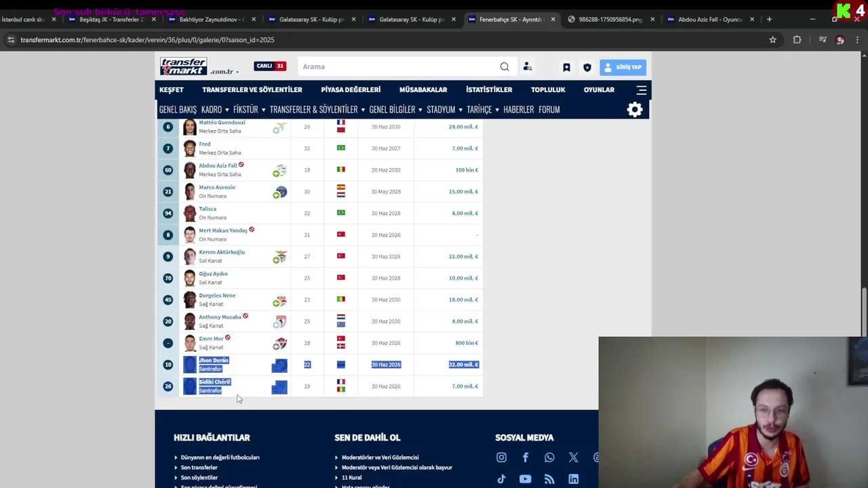
Task: Click the browser address bar URL
Action: pyautogui.click(x=147, y=40)
